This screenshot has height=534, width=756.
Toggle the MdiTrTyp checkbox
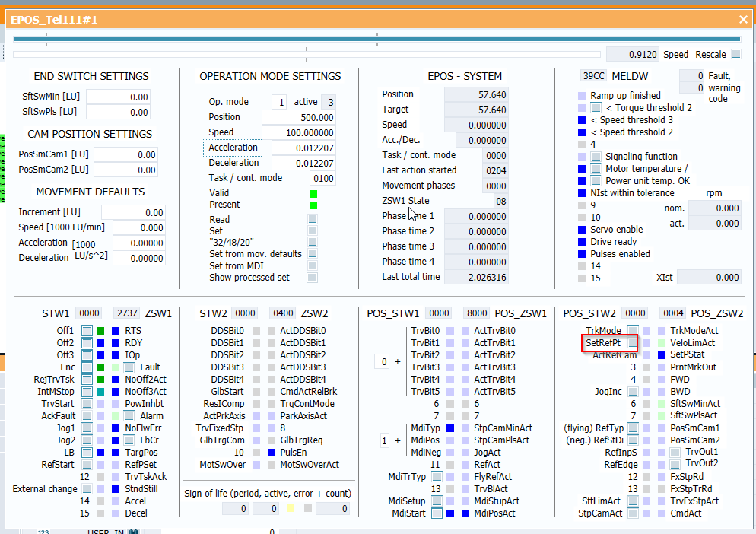pyautogui.click(x=437, y=477)
